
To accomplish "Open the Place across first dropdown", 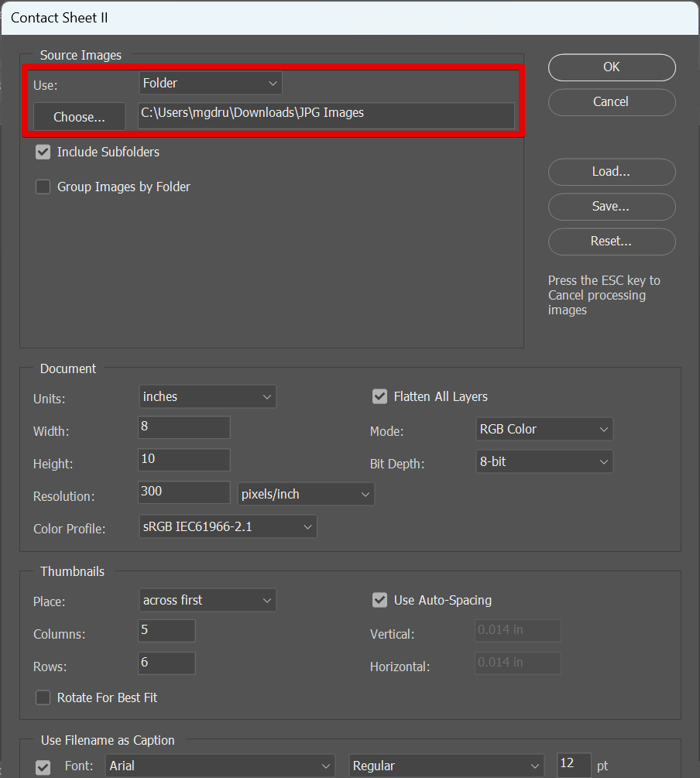I will click(x=207, y=601).
